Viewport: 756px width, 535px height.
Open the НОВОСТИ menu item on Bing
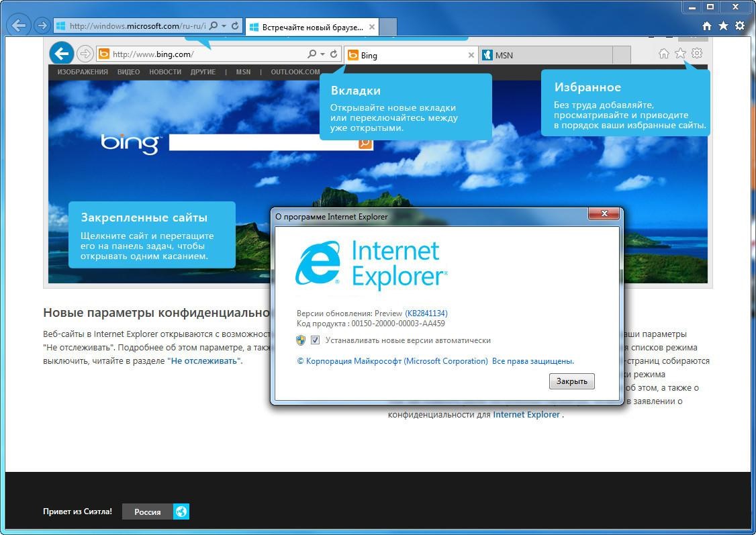[165, 72]
